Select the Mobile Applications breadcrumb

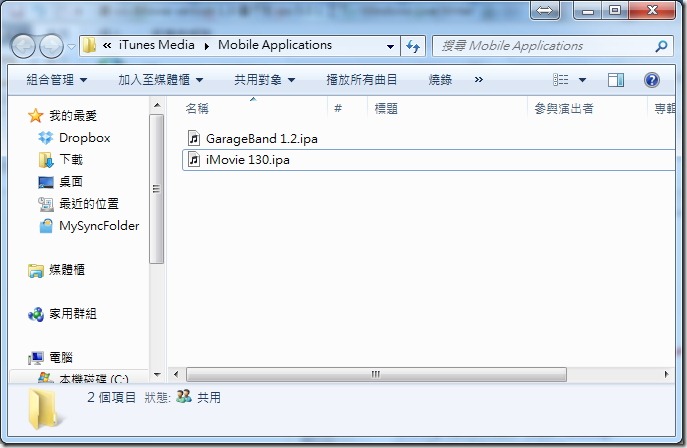point(275,45)
